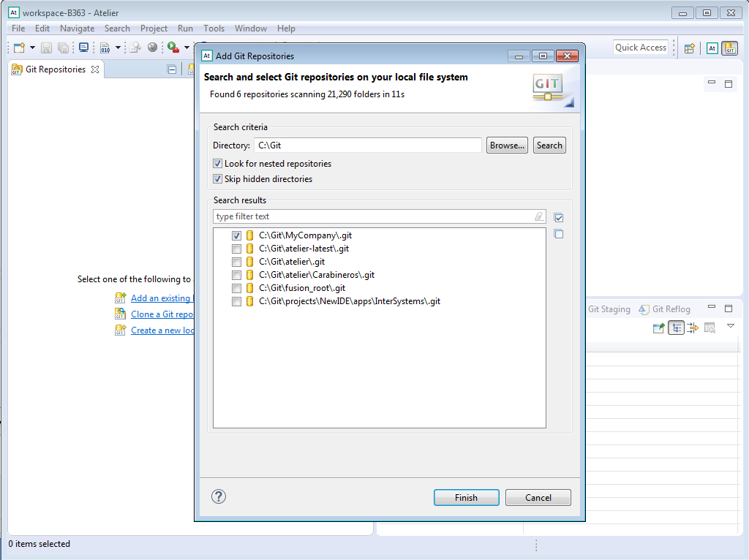
Task: Open the Help menu
Action: click(286, 29)
